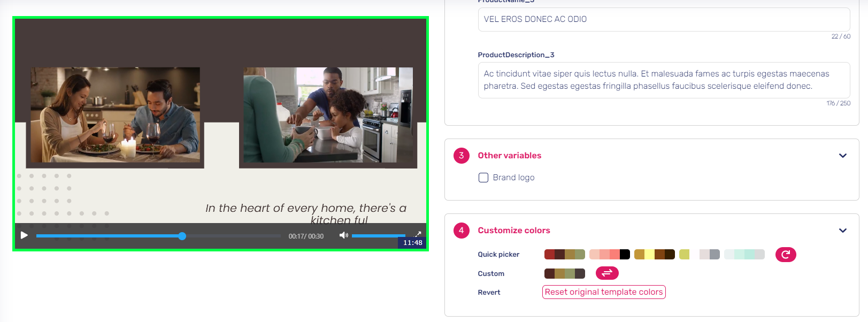Refresh the quick picker palettes
The height and width of the screenshot is (322, 868).
(786, 255)
